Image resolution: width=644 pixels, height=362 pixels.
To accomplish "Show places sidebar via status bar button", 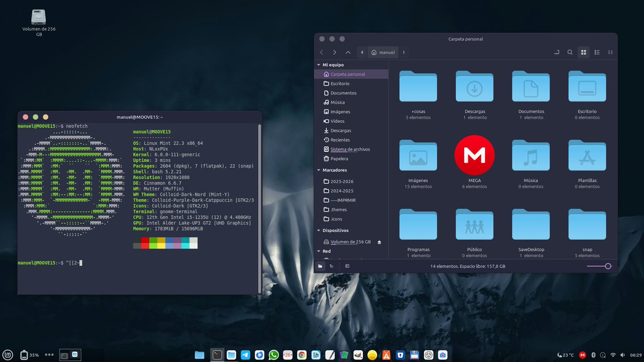I will click(320, 265).
